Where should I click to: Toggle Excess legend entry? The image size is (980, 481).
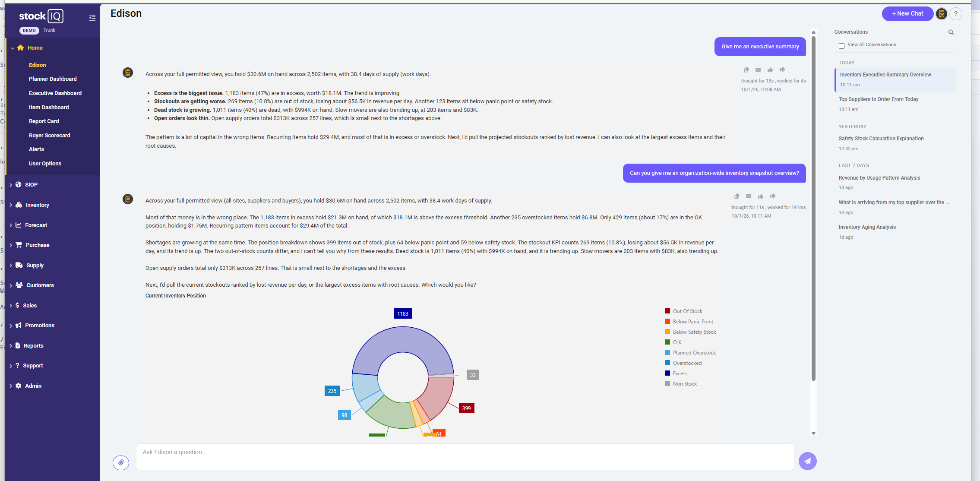[x=676, y=373]
